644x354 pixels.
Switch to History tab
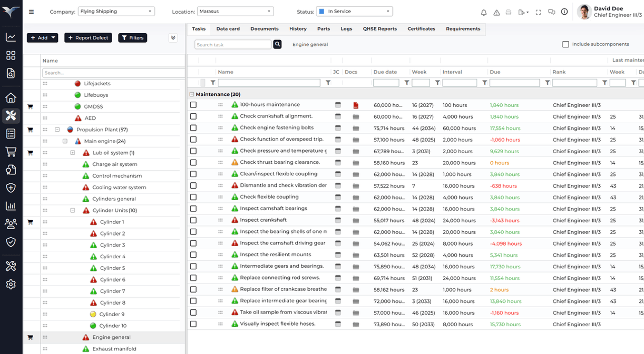[x=298, y=29]
